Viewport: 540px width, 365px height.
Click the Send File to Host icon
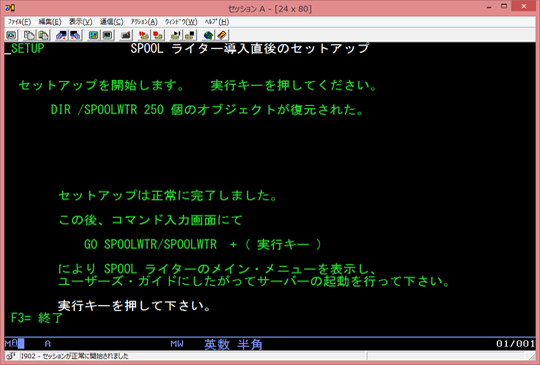pos(61,35)
